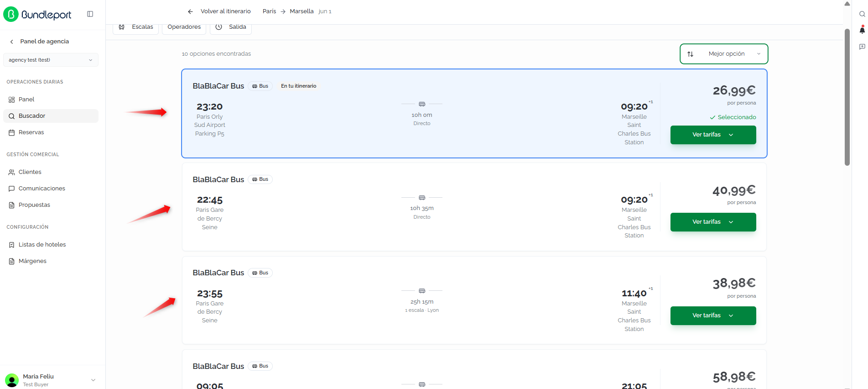Click the back arrow beside Volver al itinerario
The width and height of the screenshot is (868, 389).
(190, 11)
